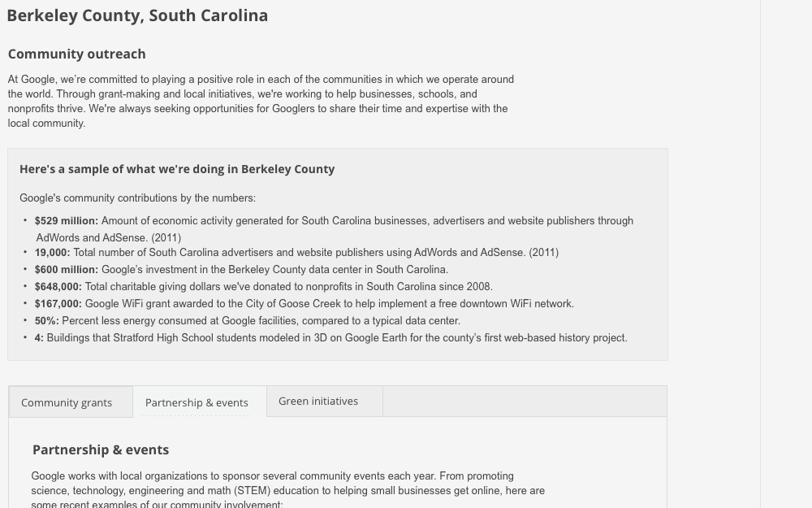This screenshot has width=812, height=508.
Task: Switch to the Green initiatives tab
Action: (x=318, y=402)
